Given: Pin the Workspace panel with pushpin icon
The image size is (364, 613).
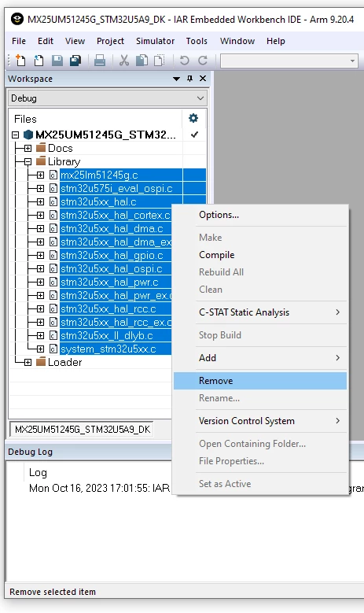Looking at the screenshot, I should click(189, 79).
